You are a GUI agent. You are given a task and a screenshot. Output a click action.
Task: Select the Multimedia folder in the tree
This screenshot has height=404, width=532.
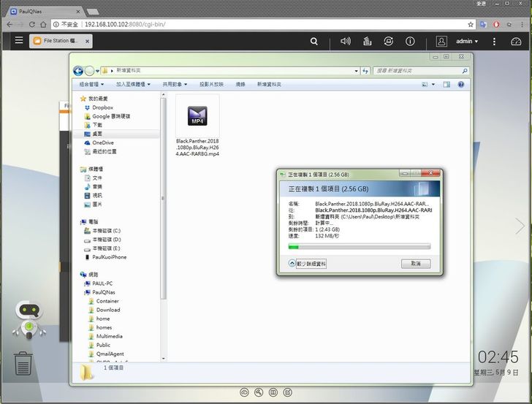click(109, 336)
